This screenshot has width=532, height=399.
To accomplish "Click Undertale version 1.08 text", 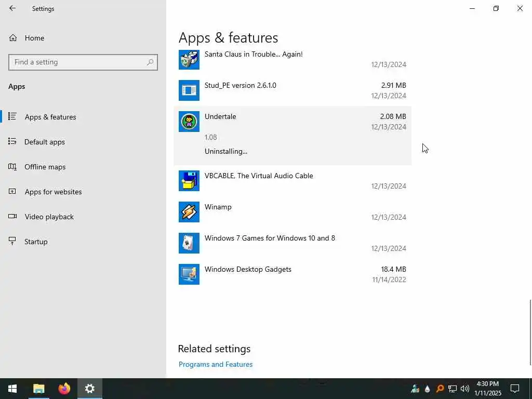I will [x=211, y=137].
